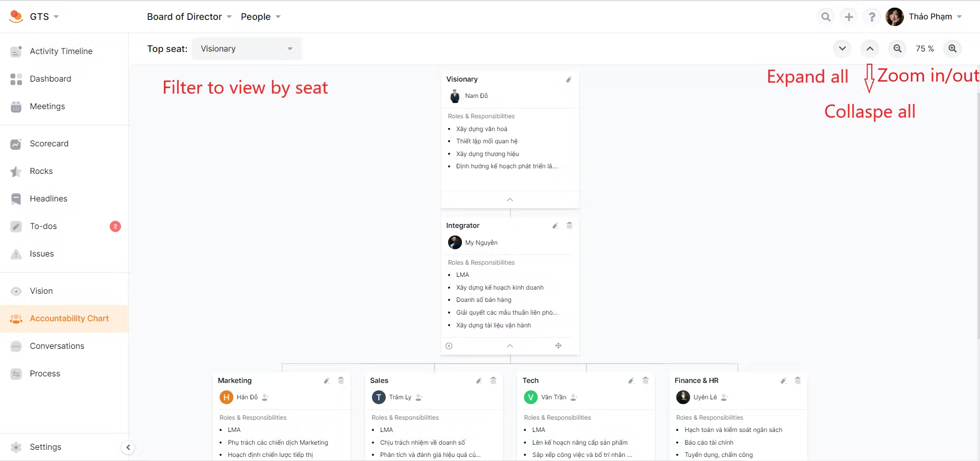This screenshot has height=461, width=980.
Task: Expand all seats with down chevron
Action: pyautogui.click(x=842, y=48)
